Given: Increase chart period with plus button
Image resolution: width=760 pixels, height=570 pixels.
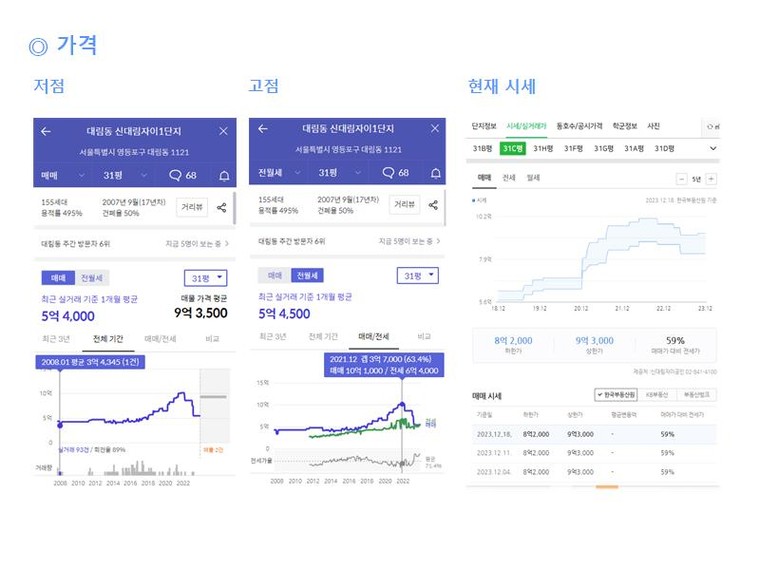Looking at the screenshot, I should click(x=711, y=179).
